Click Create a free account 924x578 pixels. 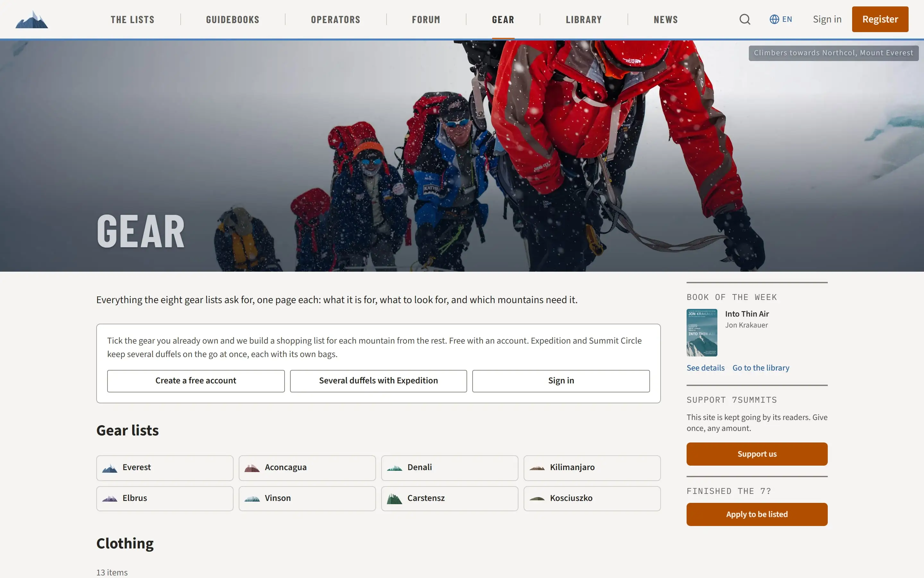coord(196,381)
